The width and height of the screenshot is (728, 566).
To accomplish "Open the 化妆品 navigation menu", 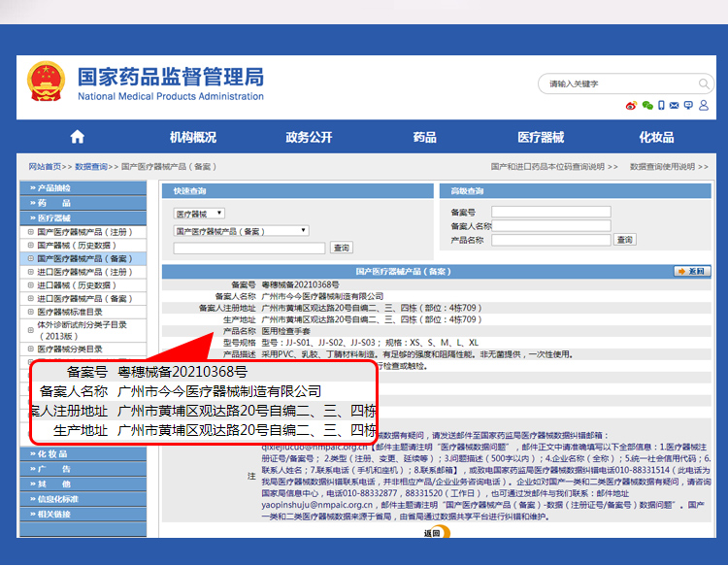I will click(656, 137).
